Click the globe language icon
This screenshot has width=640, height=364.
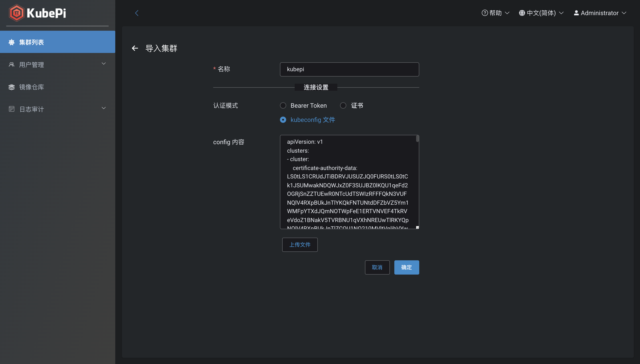click(522, 13)
